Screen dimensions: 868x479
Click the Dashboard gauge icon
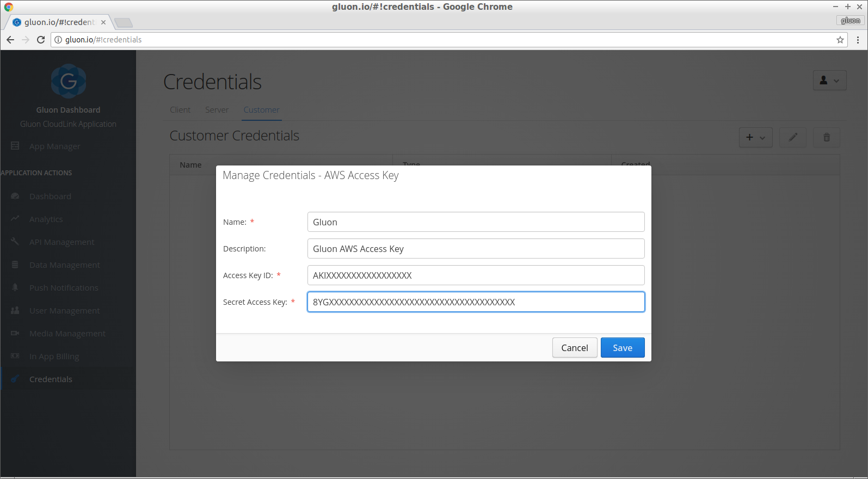15,196
